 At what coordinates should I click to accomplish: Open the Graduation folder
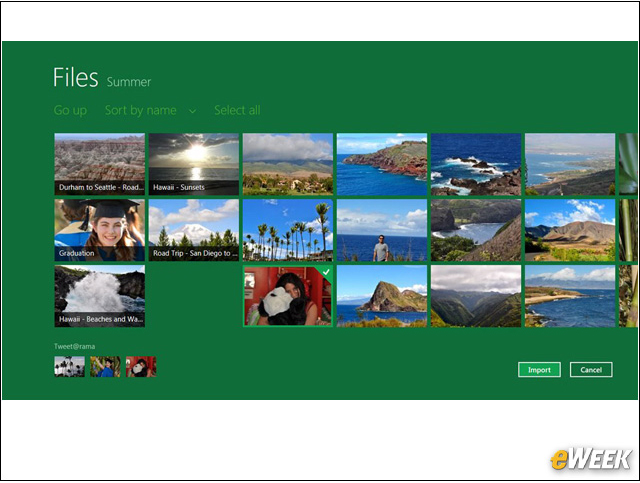pos(100,230)
